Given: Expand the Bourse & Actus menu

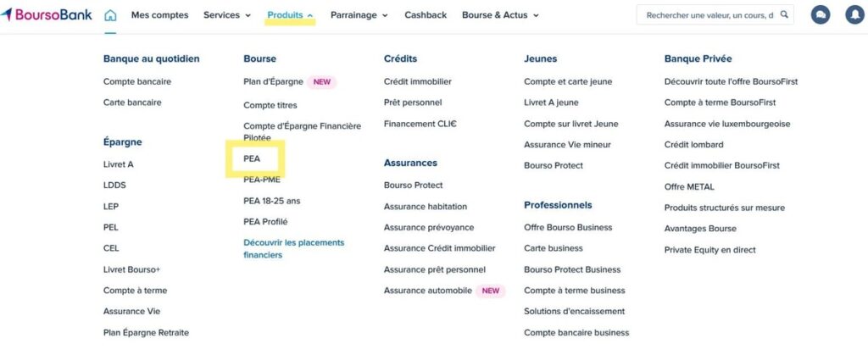Looking at the screenshot, I should pyautogui.click(x=500, y=15).
